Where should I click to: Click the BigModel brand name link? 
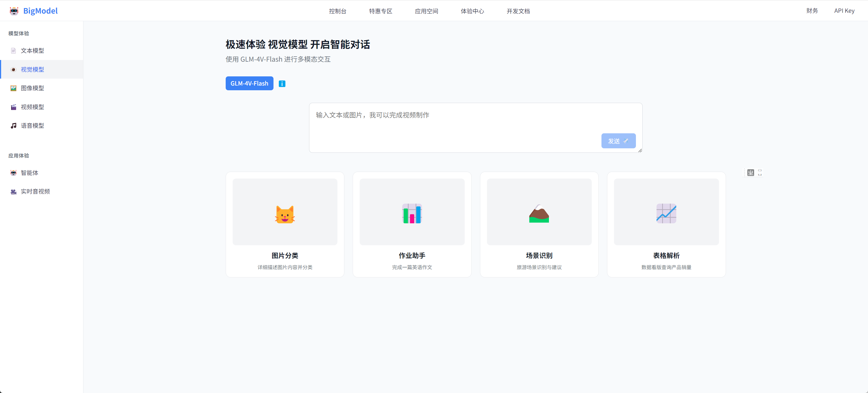coord(40,11)
